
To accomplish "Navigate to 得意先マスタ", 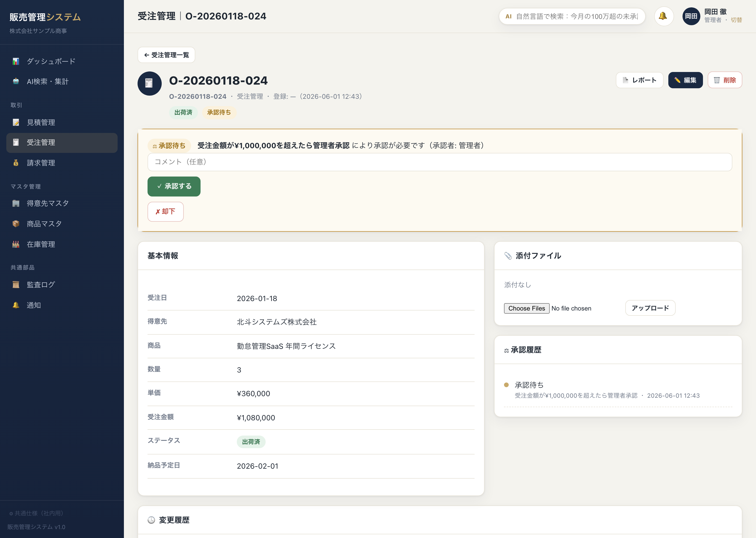I will point(62,203).
